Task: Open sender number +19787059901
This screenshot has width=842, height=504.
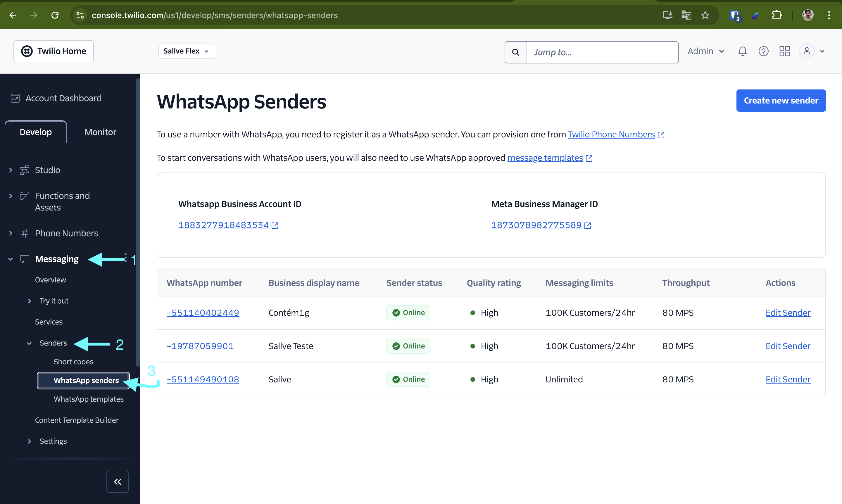Action: [x=200, y=346]
